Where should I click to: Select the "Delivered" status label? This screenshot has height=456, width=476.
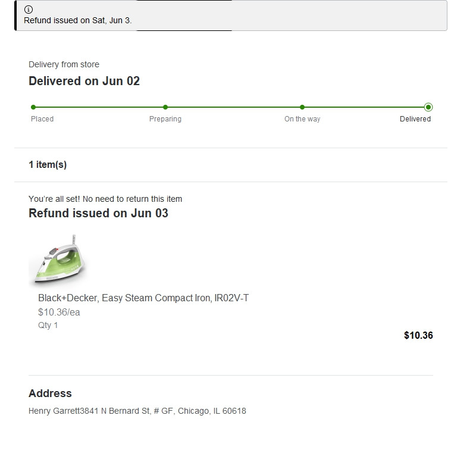pyautogui.click(x=415, y=119)
